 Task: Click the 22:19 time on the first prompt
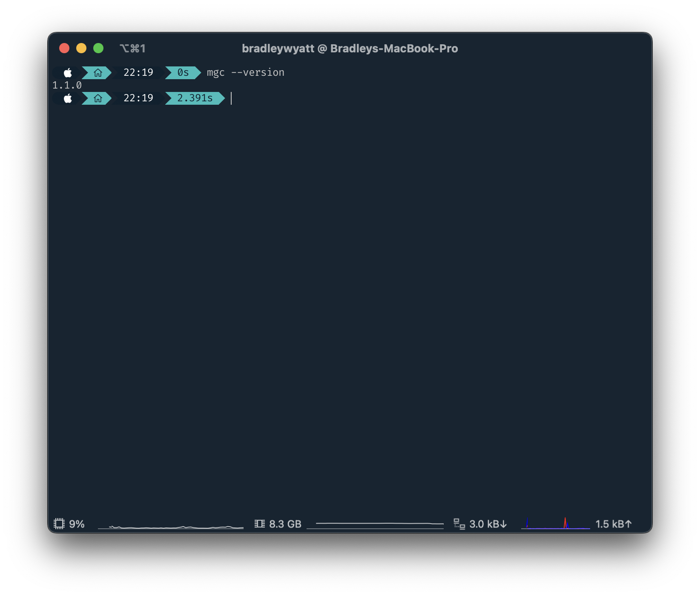click(138, 73)
